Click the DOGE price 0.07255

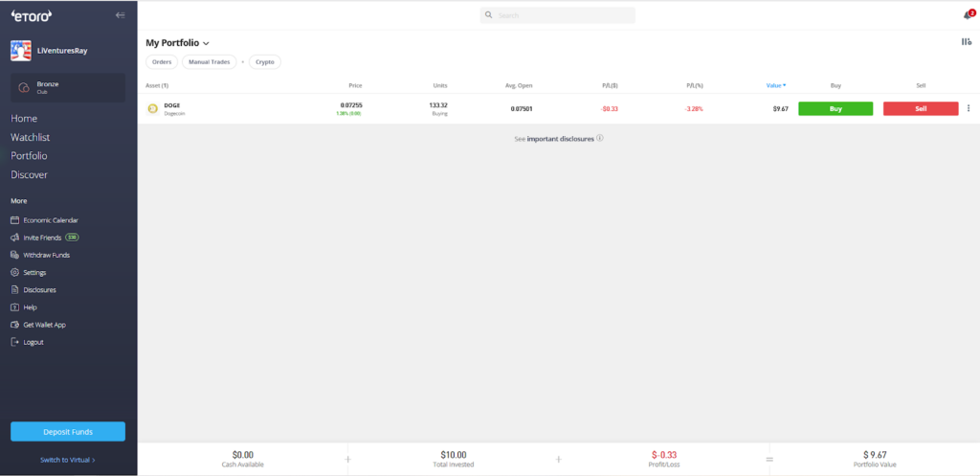pos(351,105)
